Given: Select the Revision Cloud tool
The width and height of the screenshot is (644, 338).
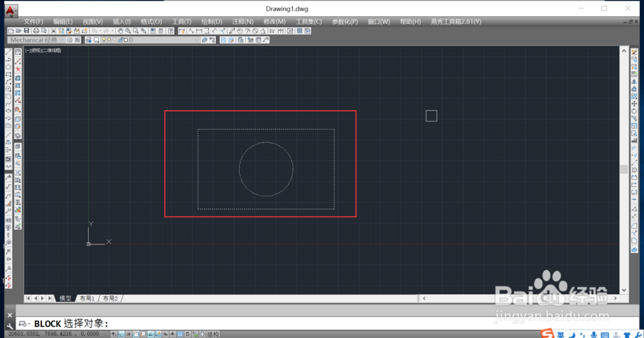Looking at the screenshot, I should point(8,96).
